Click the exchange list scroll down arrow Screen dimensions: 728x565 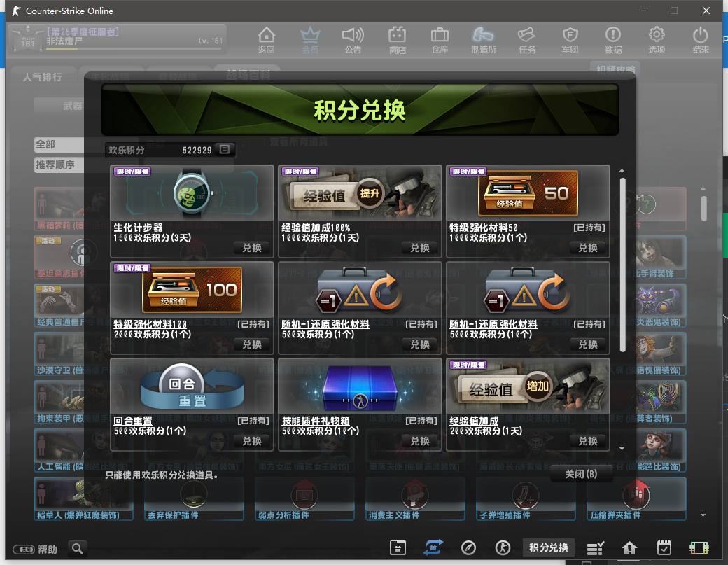(x=622, y=449)
